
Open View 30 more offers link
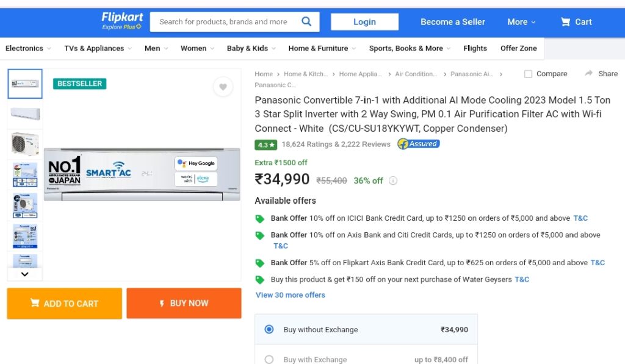tap(290, 295)
